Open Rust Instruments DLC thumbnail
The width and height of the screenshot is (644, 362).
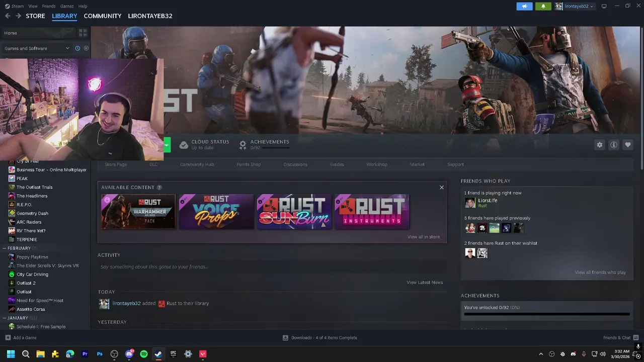(372, 212)
